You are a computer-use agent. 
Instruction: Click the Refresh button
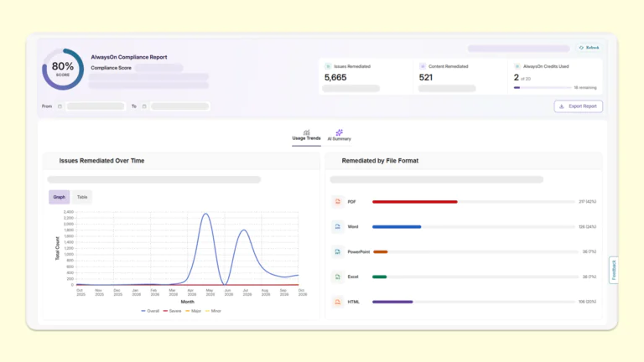point(589,48)
